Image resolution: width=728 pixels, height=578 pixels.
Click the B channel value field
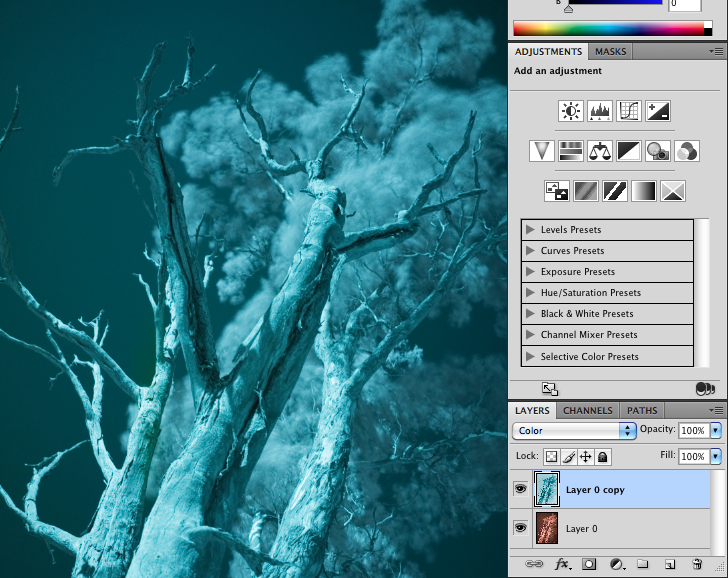684,5
